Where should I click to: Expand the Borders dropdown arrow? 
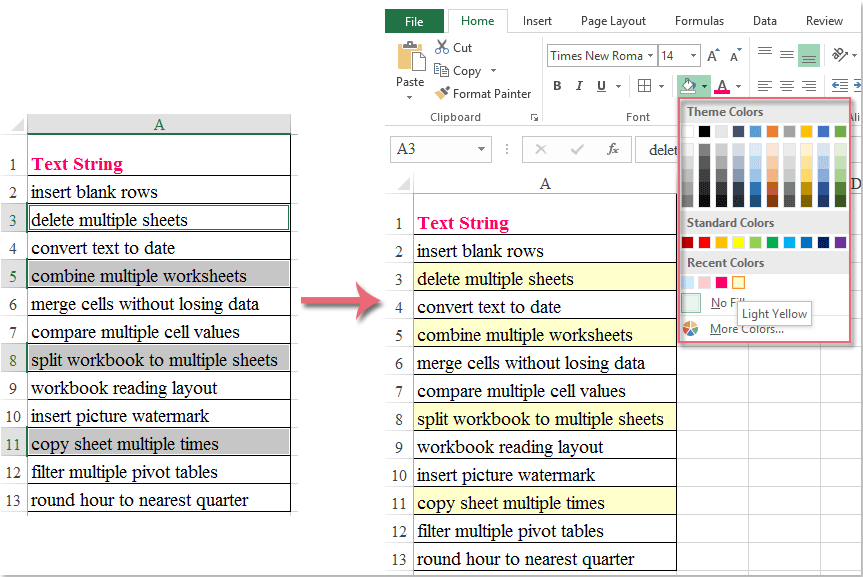point(660,86)
